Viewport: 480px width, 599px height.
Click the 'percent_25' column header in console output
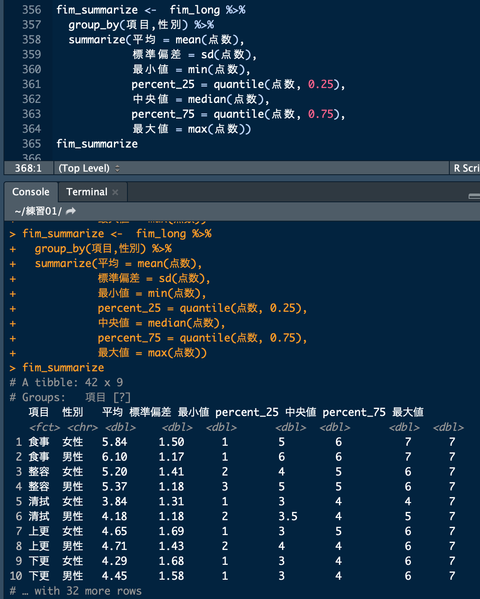[247, 413]
